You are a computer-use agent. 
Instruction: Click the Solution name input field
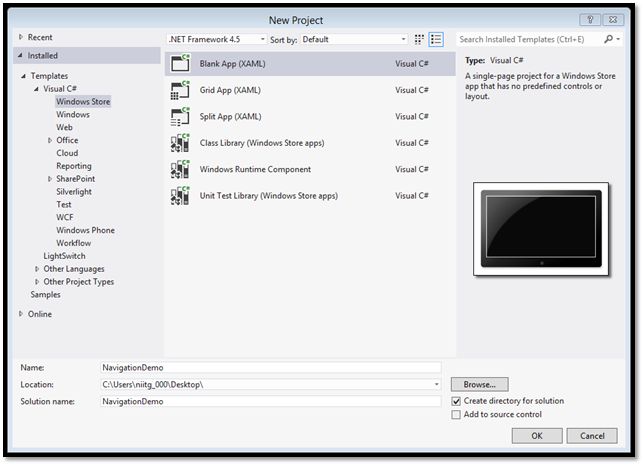point(271,402)
